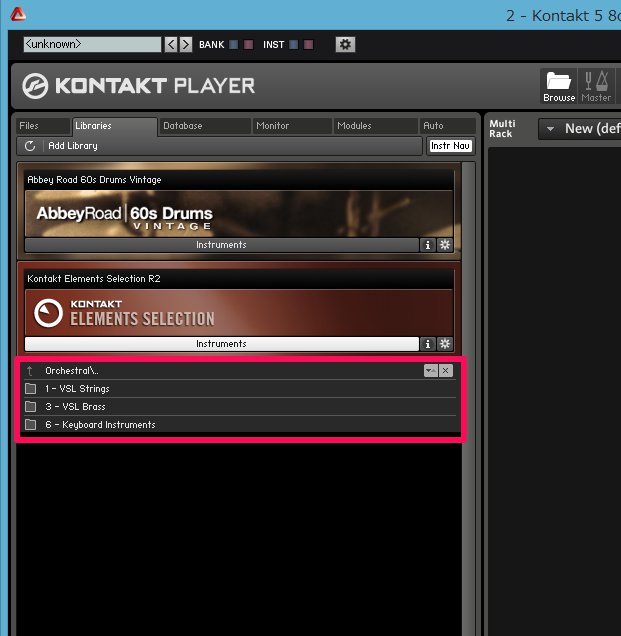The height and width of the screenshot is (636, 621).
Task: Open the 6 - Keyboard Instruments folder
Action: point(240,425)
